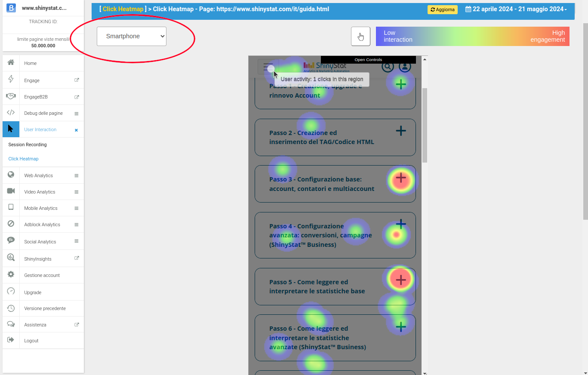Image resolution: width=588 pixels, height=375 pixels.
Task: Activate the hand pan tool button
Action: [360, 36]
